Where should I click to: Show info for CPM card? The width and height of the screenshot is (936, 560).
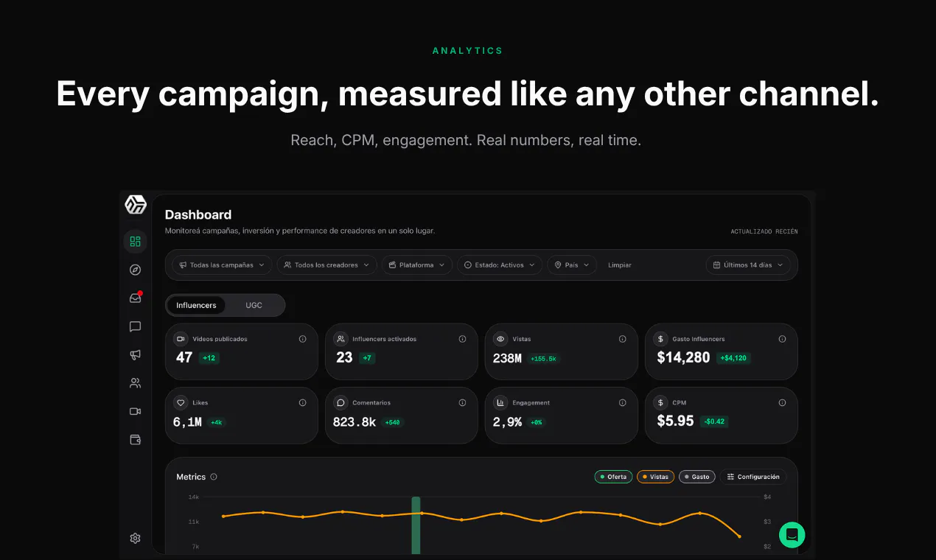pyautogui.click(x=783, y=403)
